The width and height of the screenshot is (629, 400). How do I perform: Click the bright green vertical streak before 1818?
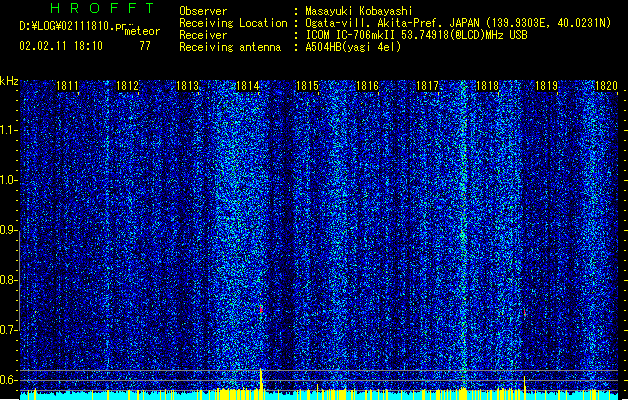click(463, 235)
